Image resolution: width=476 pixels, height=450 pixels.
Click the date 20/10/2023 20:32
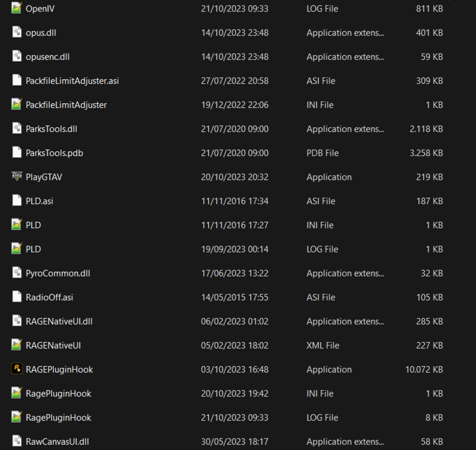pos(234,177)
